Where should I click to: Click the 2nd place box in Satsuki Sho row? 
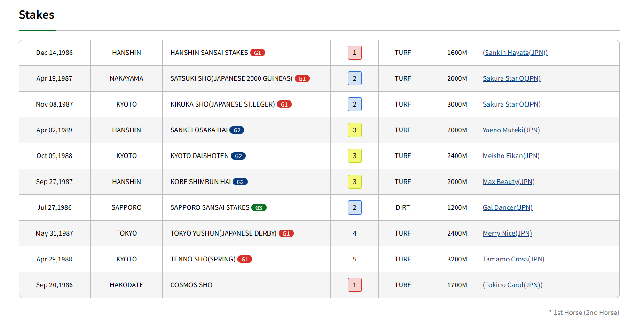[x=355, y=78]
